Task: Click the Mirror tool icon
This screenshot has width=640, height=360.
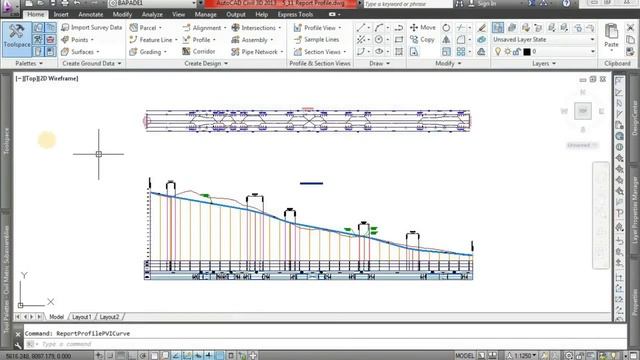Action: tap(446, 40)
